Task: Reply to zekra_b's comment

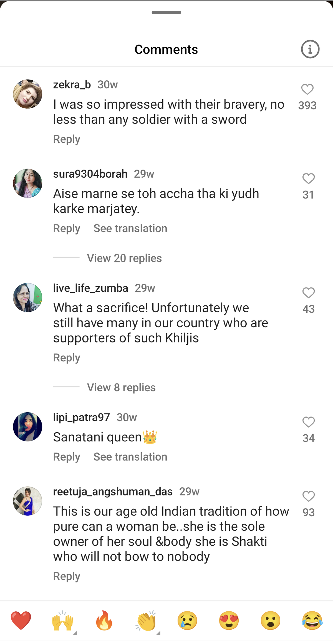Action: pyautogui.click(x=67, y=139)
